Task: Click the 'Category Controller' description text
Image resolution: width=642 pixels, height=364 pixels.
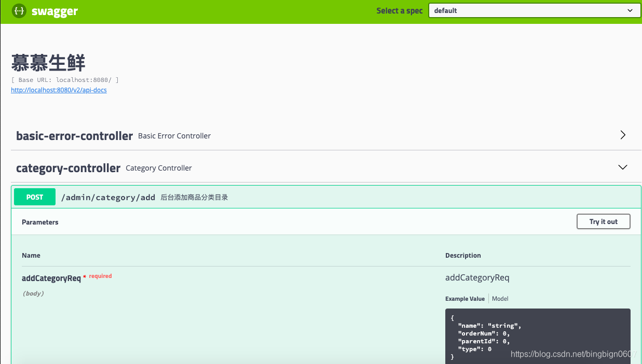Action: click(159, 168)
